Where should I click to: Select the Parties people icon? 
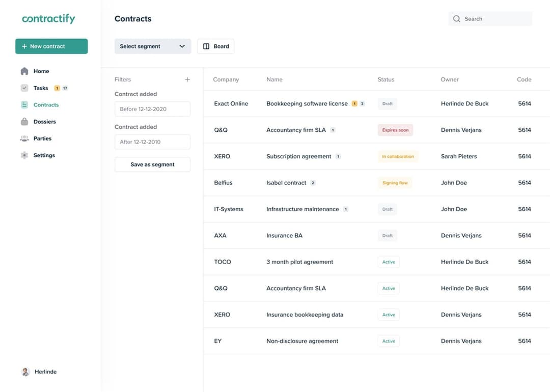click(x=24, y=138)
